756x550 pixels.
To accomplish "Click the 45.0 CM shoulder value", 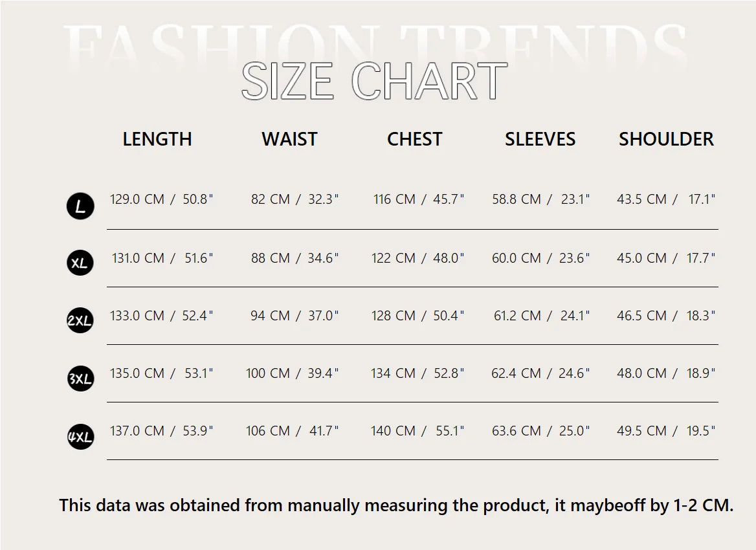I will (641, 258).
